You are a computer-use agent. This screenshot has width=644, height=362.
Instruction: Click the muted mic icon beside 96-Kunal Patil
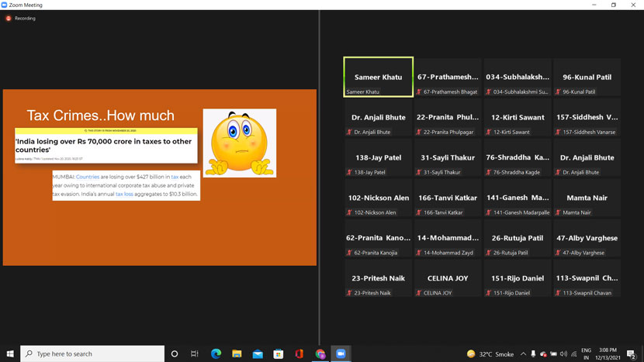558,92
